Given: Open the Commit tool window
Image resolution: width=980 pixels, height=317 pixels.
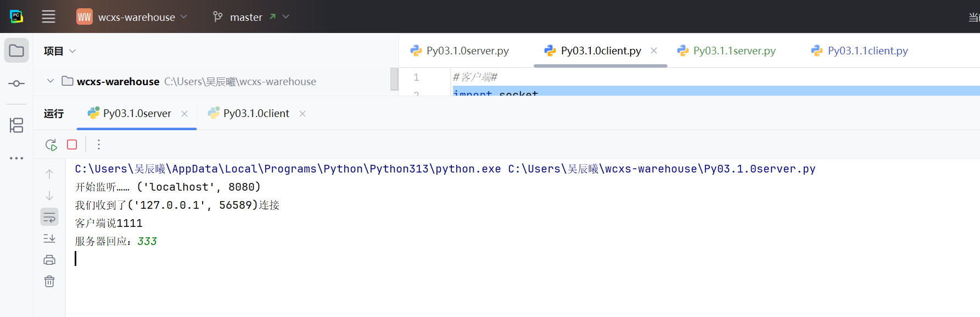Looking at the screenshot, I should pos(16,84).
